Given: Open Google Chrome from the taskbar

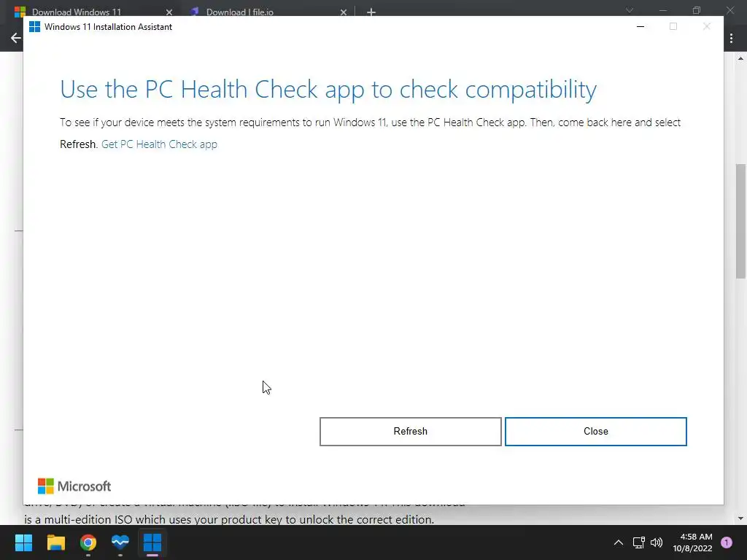Looking at the screenshot, I should [88, 542].
